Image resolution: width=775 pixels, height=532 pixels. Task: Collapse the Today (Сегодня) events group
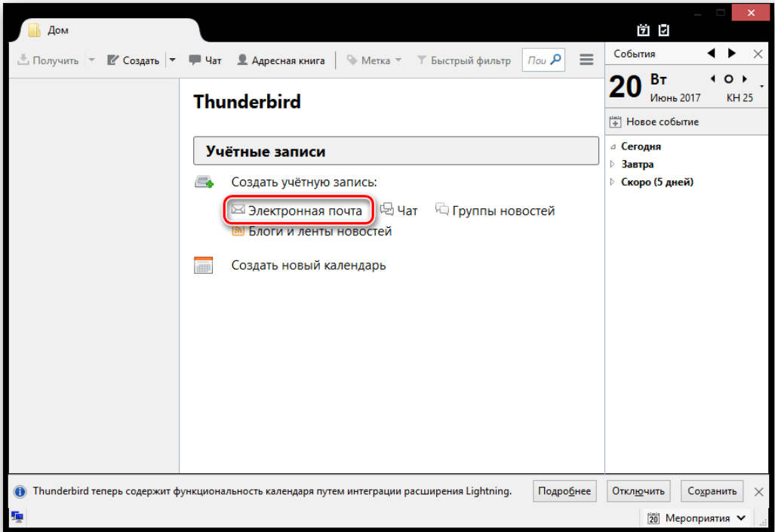(613, 147)
